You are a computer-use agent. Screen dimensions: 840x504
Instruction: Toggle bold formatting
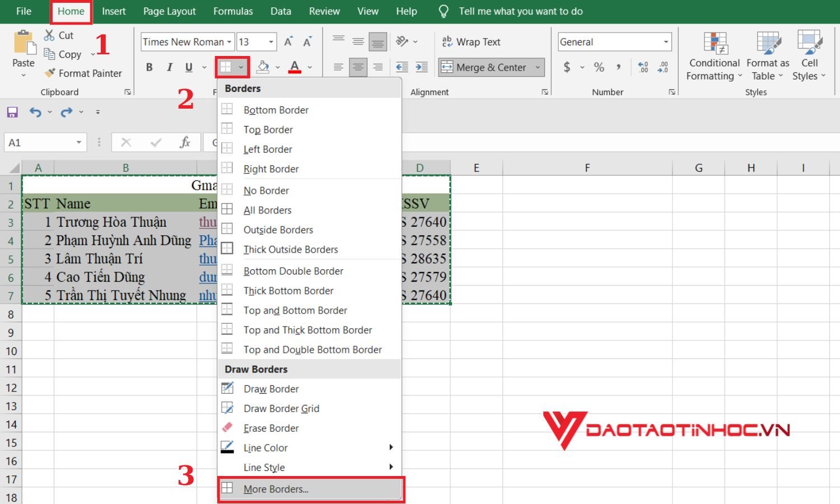coord(149,67)
